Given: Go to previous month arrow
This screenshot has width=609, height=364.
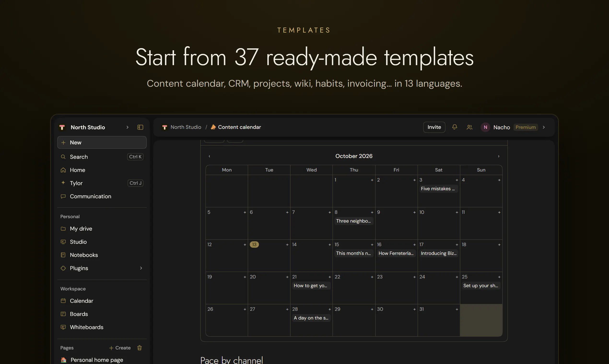Looking at the screenshot, I should 209,156.
